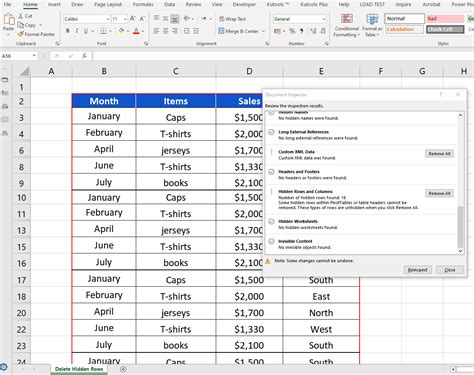Open the File tab
This screenshot has width=474, height=375.
[7, 4]
